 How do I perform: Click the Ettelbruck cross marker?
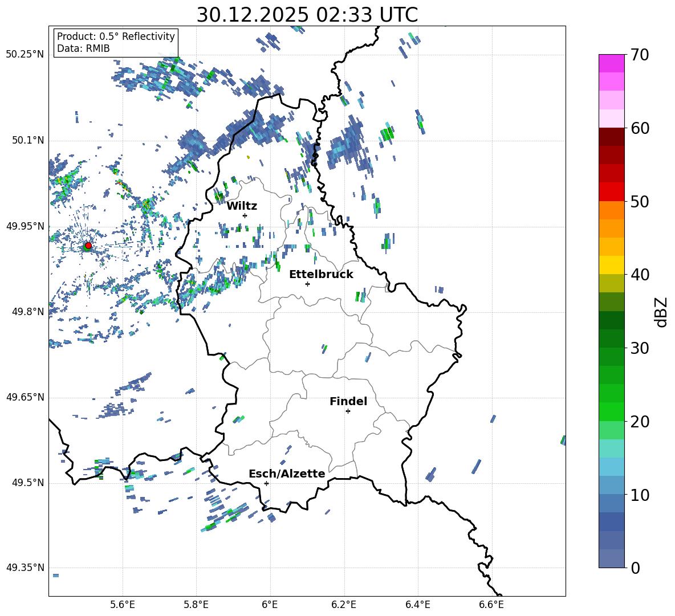tap(307, 284)
